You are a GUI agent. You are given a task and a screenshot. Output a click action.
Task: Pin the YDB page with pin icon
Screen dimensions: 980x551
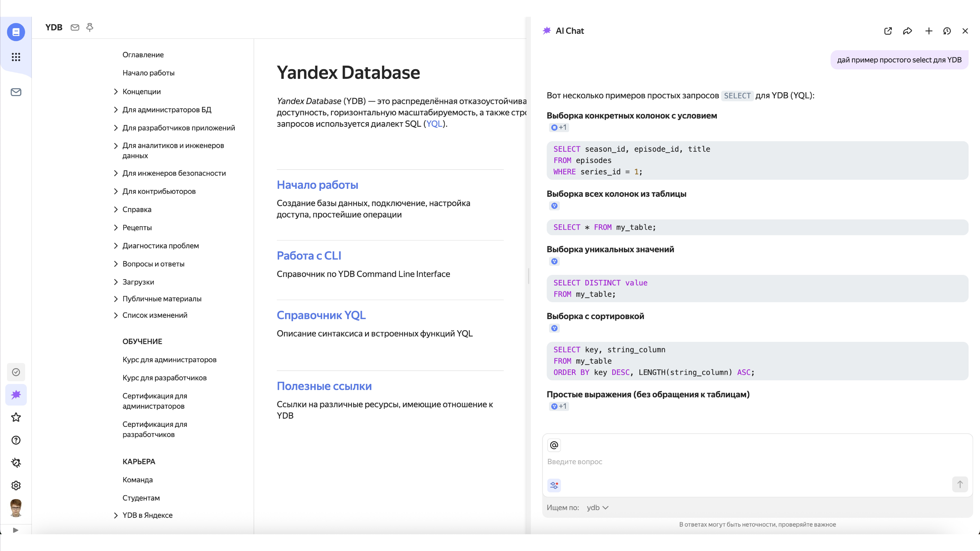90,27
